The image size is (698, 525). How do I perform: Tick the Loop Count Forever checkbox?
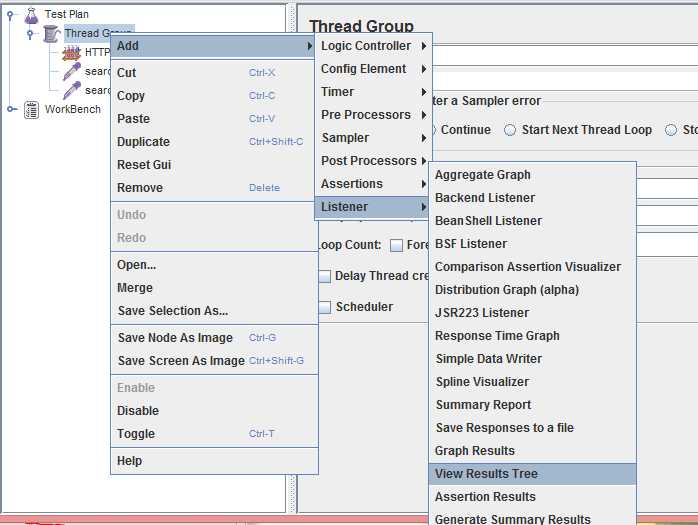pos(396,245)
